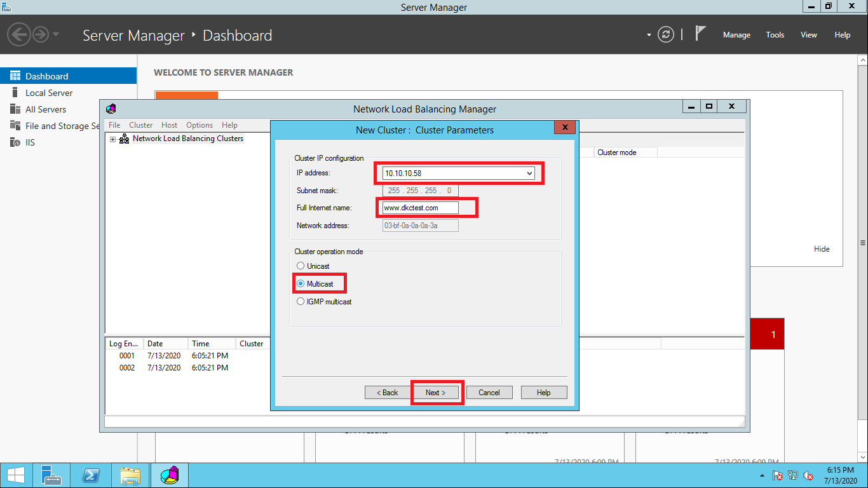Click the Help button in the wizard
The height and width of the screenshot is (488, 868).
[x=544, y=393]
